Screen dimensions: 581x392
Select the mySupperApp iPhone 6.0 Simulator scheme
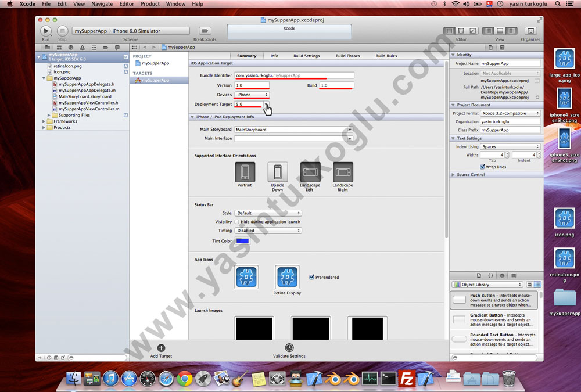[131, 31]
